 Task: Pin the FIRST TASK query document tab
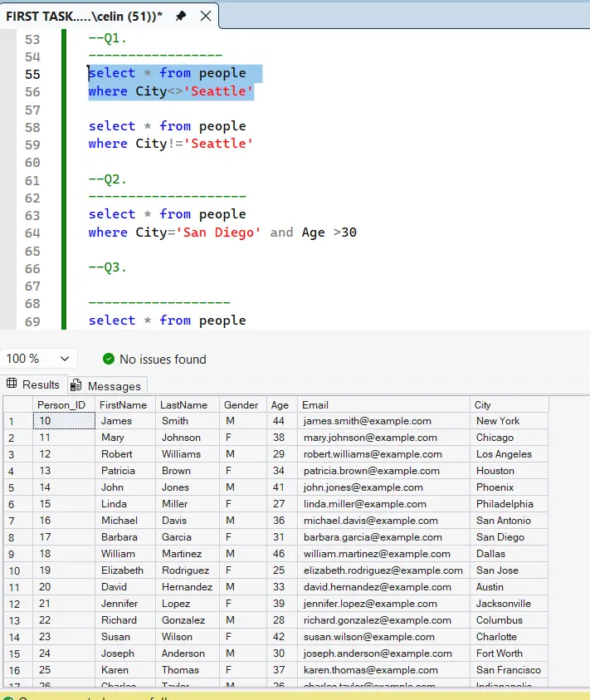[179, 15]
